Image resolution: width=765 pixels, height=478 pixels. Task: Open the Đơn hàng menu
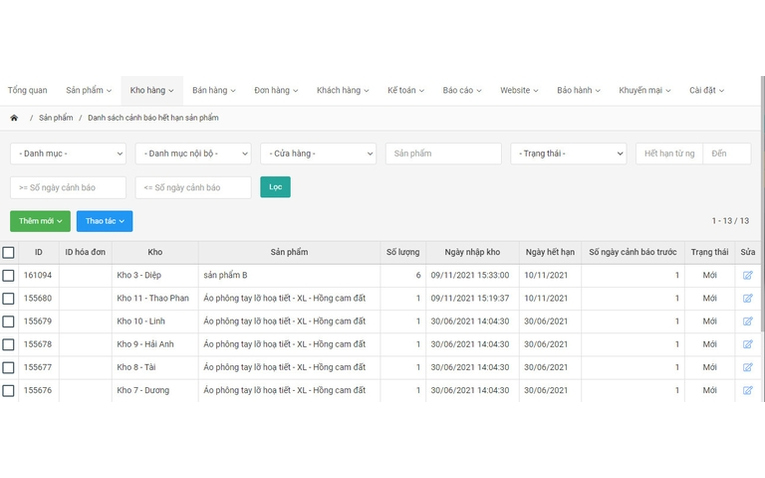point(276,90)
